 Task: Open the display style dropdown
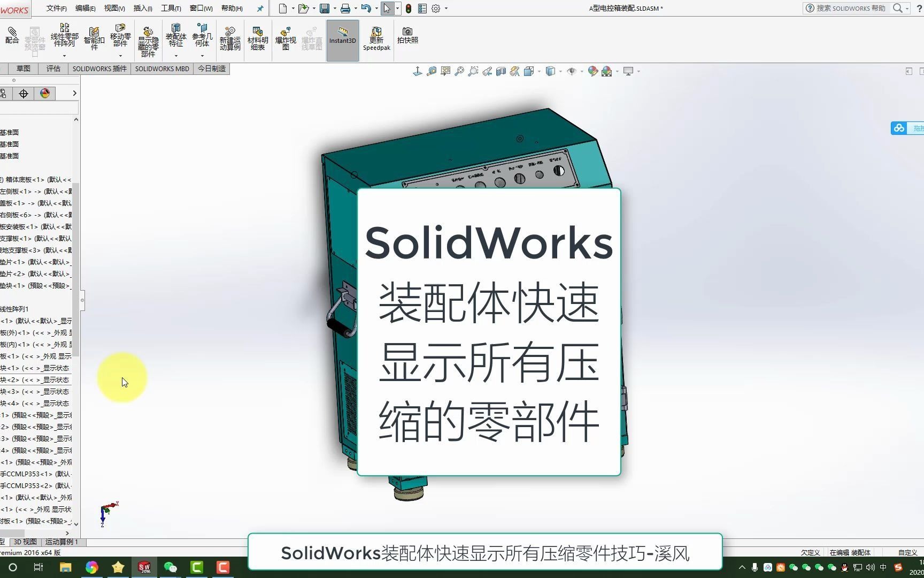pyautogui.click(x=560, y=71)
